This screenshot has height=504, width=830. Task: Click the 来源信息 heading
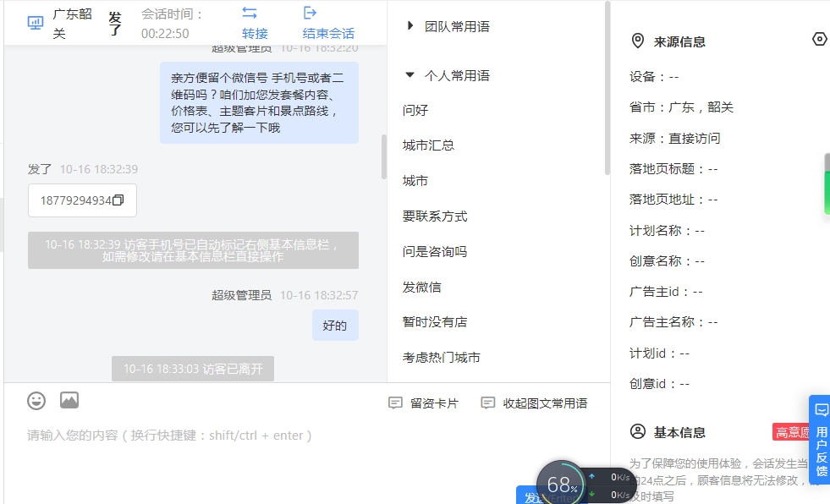coord(679,41)
